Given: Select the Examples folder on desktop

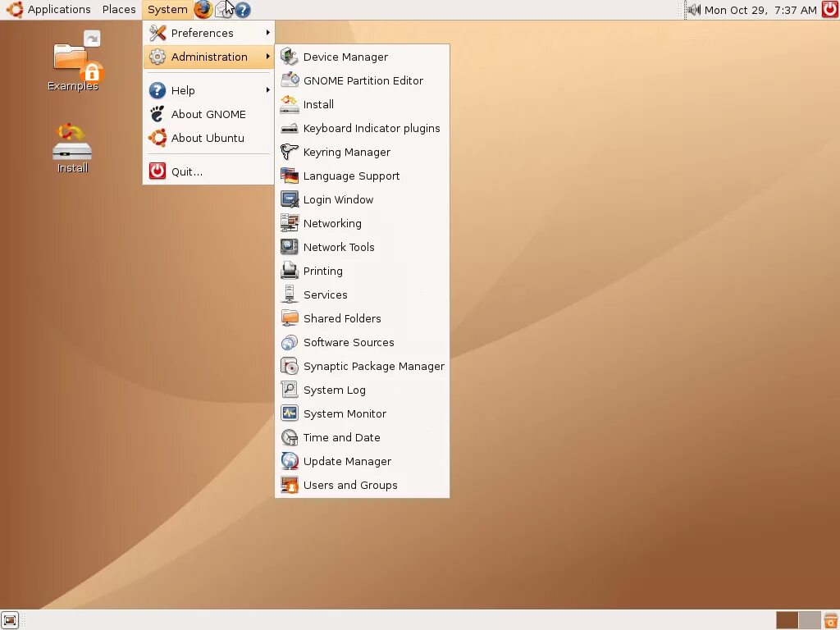Looking at the screenshot, I should coord(73,61).
